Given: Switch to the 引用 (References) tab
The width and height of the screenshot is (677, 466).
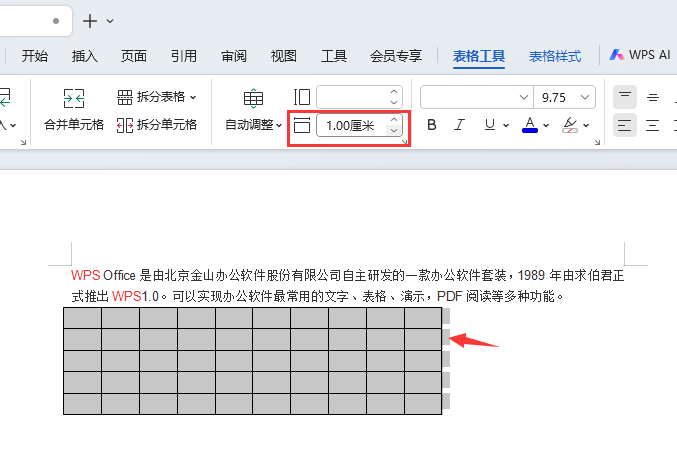Looking at the screenshot, I should pyautogui.click(x=184, y=56).
